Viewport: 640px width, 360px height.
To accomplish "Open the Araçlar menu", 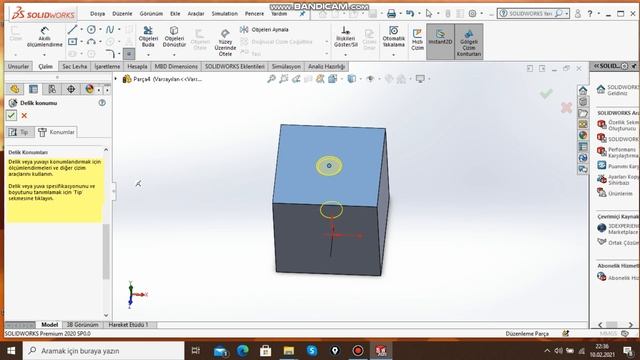I will pos(196,13).
